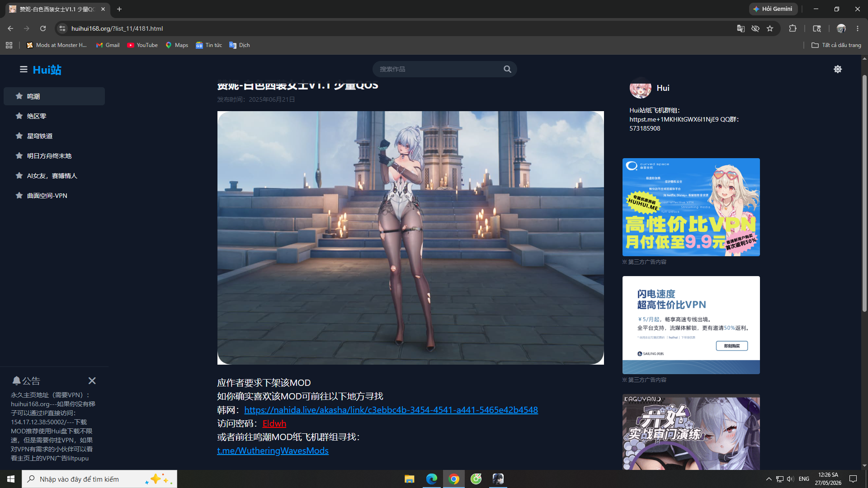Screen dimensions: 868x488
Task: Bookmark this page with star icon
Action: coord(770,28)
